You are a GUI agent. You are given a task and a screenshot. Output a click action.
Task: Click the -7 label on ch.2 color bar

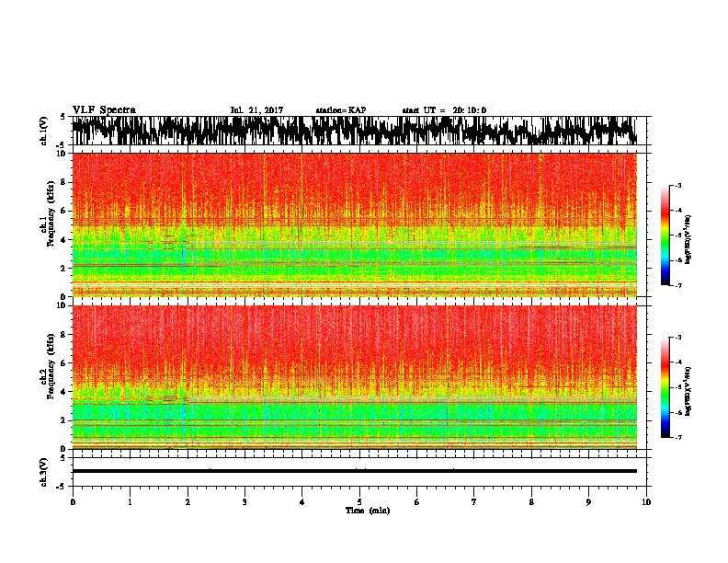point(678,438)
